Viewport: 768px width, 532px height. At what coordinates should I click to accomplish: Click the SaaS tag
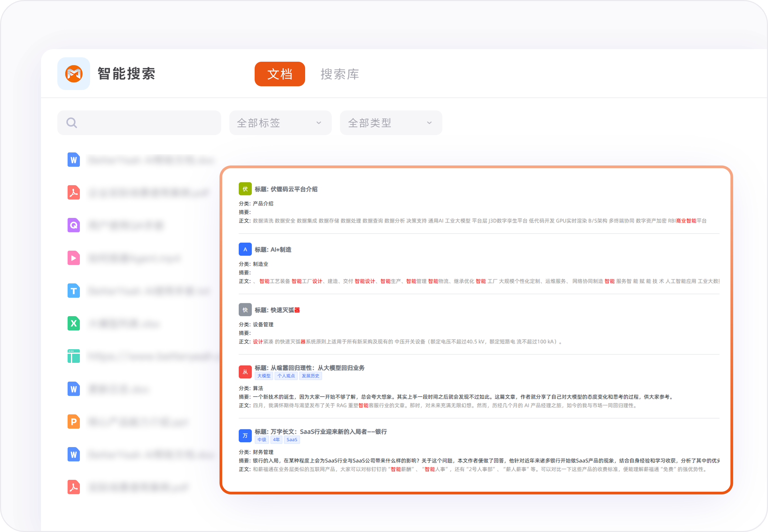[x=292, y=440]
